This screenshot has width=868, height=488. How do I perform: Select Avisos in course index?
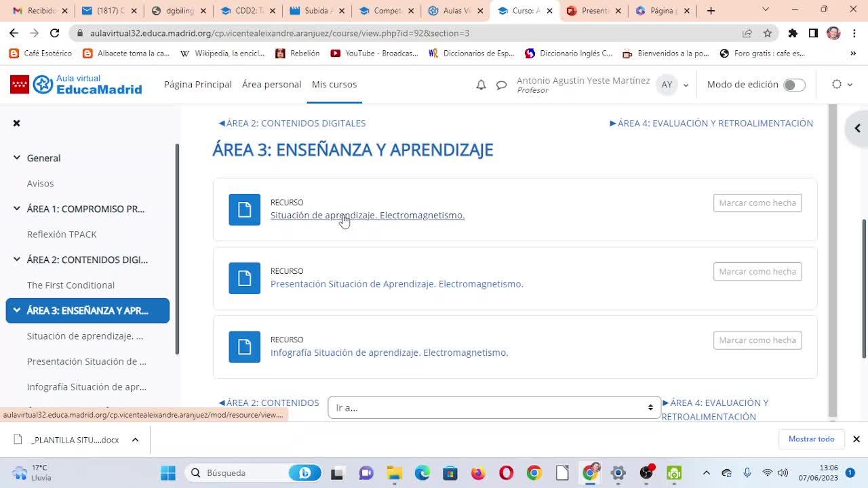40,184
